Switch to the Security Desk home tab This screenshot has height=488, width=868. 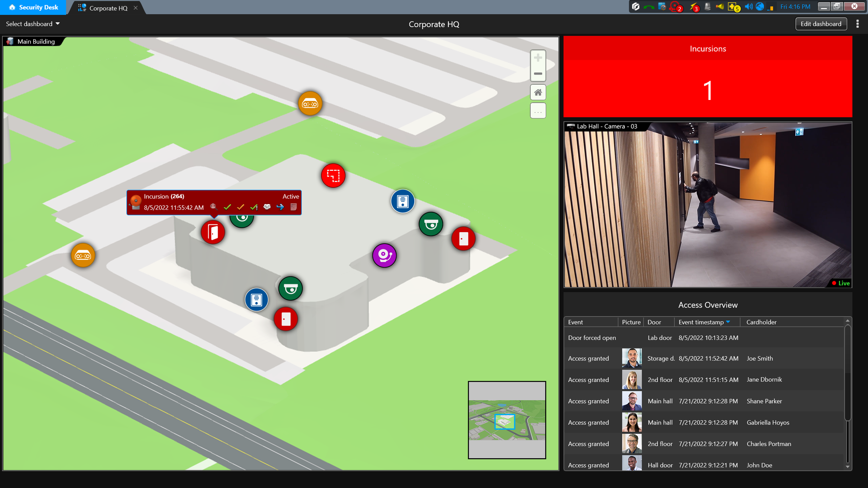coord(33,7)
